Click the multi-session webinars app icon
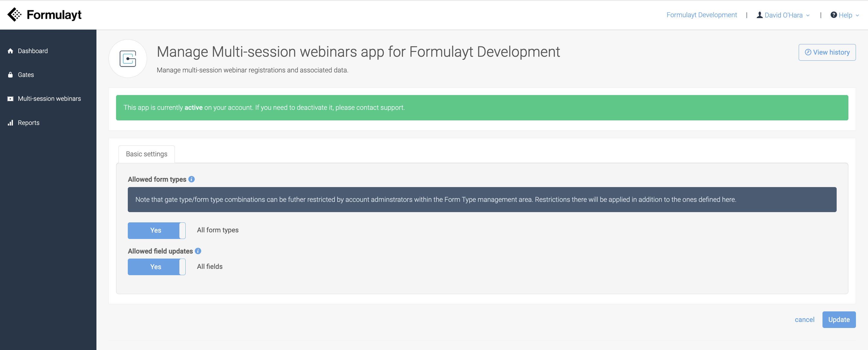 (x=128, y=59)
